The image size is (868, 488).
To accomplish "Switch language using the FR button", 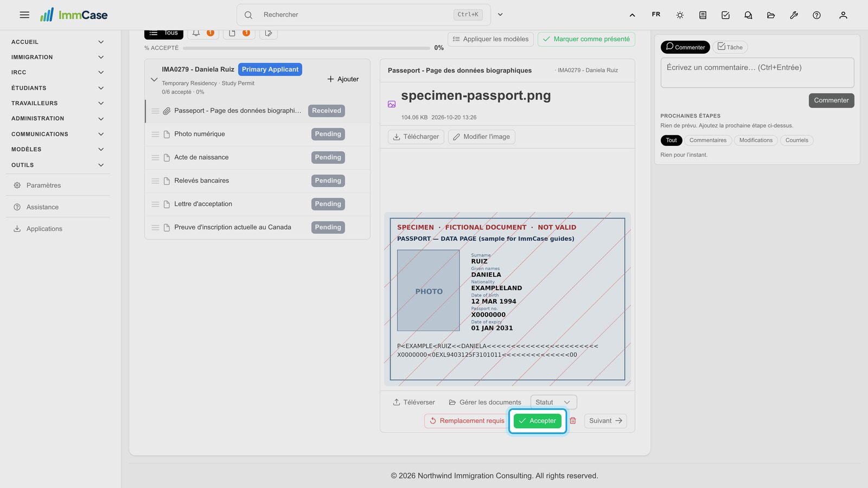I will click(656, 15).
